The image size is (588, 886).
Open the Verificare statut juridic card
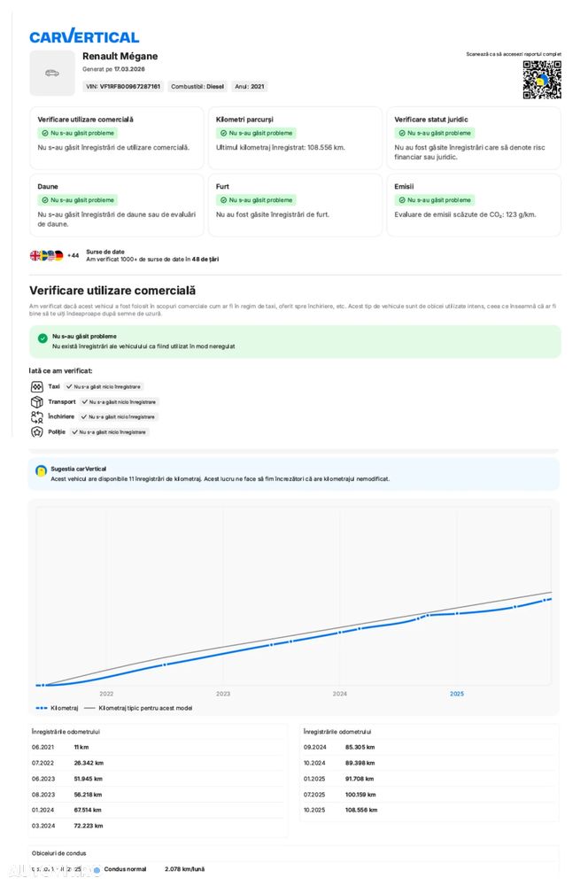(x=473, y=137)
